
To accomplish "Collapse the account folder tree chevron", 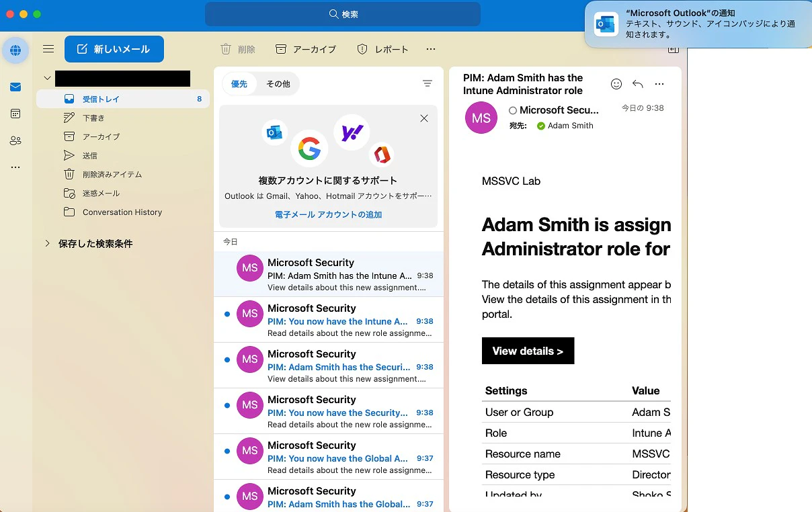I will [x=47, y=78].
